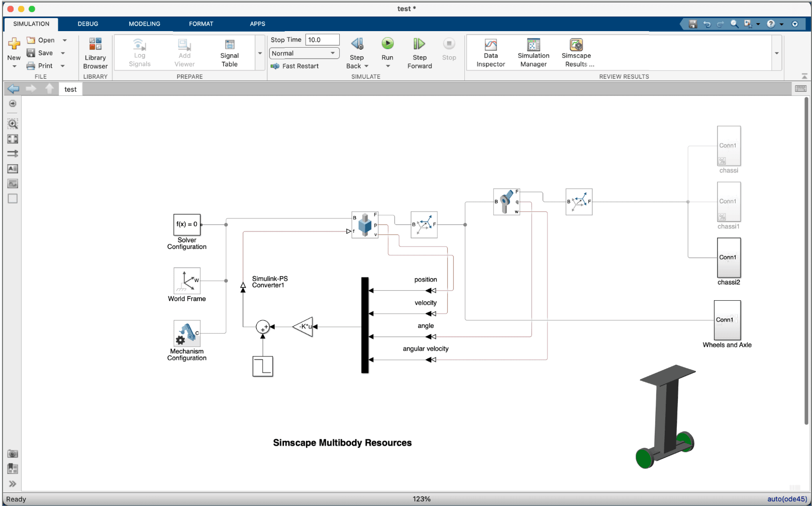The width and height of the screenshot is (812, 506).
Task: Select the Solver Configuration block
Action: [187, 224]
